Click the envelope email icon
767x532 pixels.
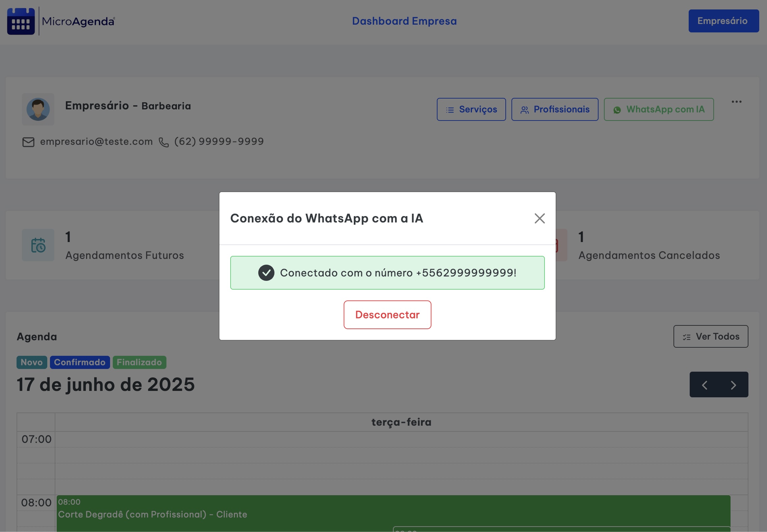click(x=28, y=142)
